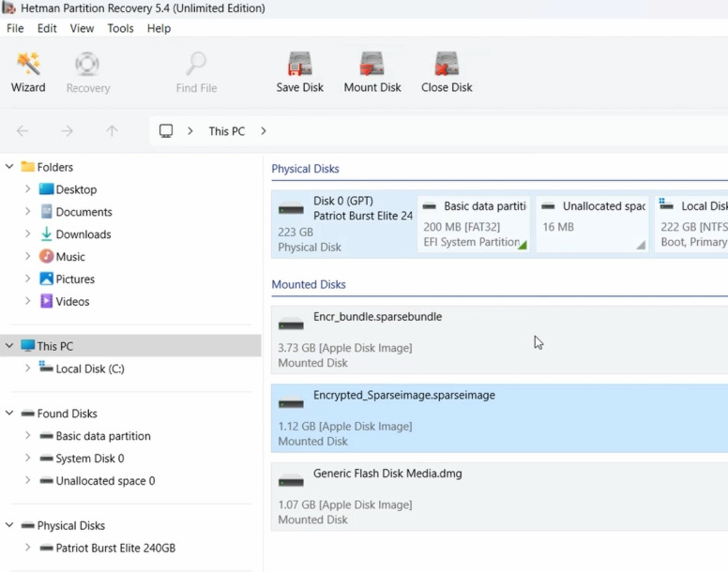Select mounted disk Encrypted_Sparseimage.sparseimage
Viewport: 728px width, 572px height.
[x=500, y=418]
